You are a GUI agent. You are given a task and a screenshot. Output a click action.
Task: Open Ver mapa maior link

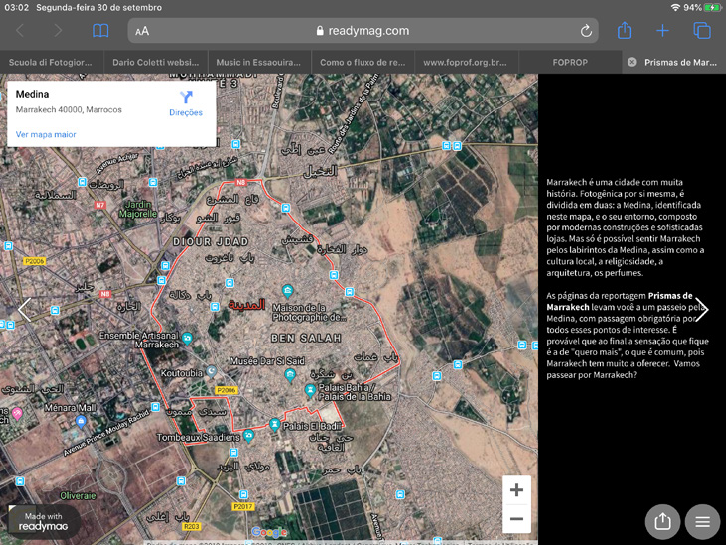coord(46,134)
